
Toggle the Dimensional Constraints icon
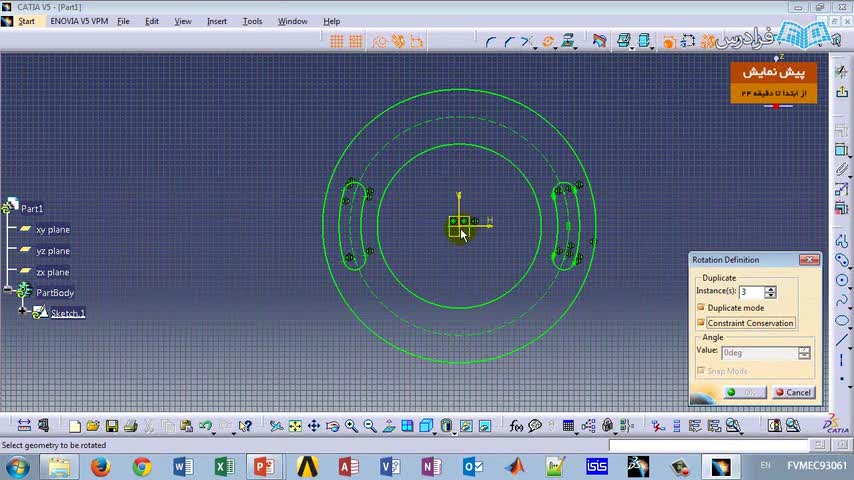417,41
